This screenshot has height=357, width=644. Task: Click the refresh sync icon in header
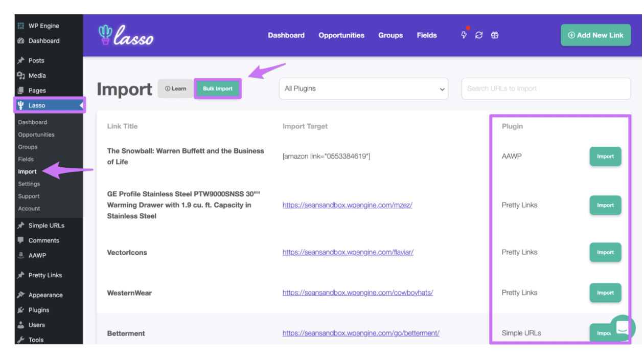479,35
